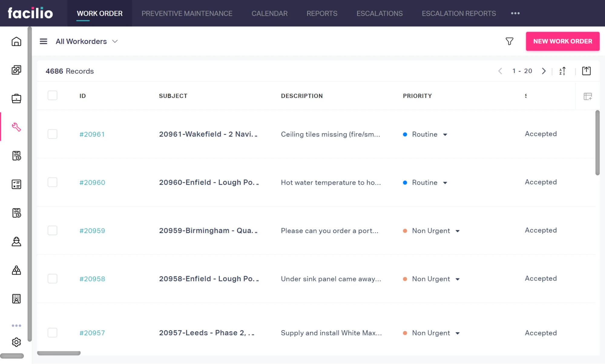
Task: Click the export records icon
Action: (586, 71)
